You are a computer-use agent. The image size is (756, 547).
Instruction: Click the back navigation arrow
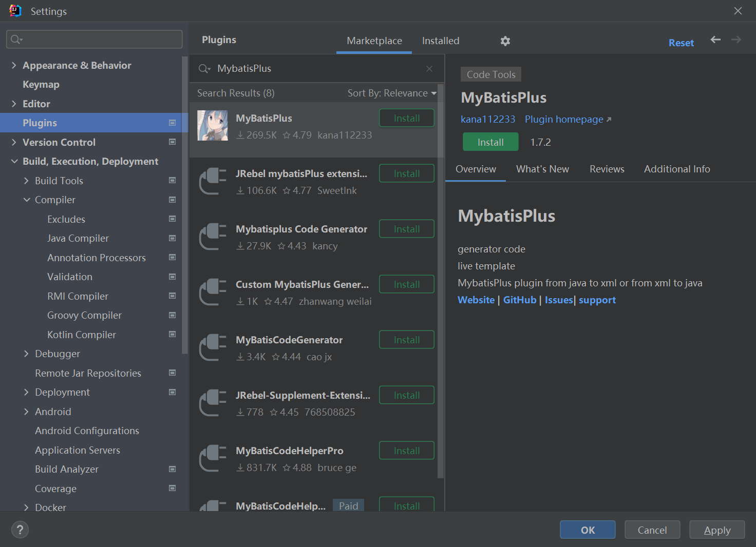pyautogui.click(x=715, y=40)
